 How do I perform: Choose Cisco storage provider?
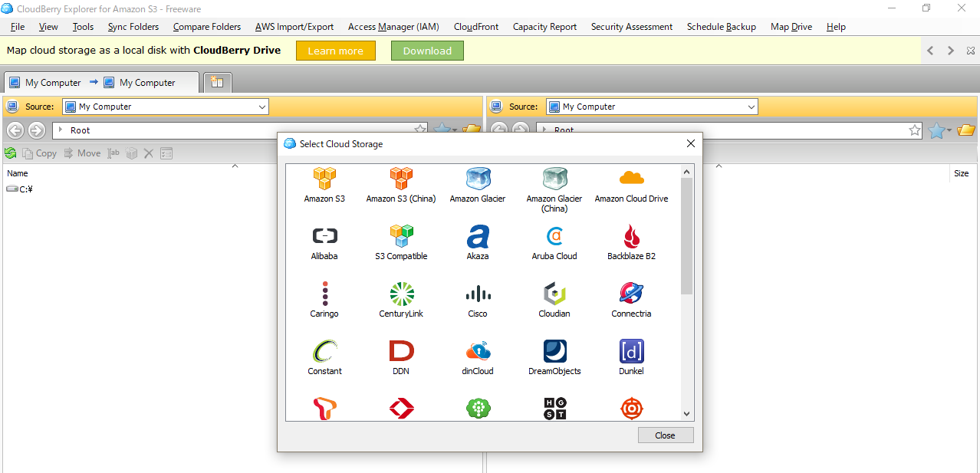pyautogui.click(x=478, y=300)
